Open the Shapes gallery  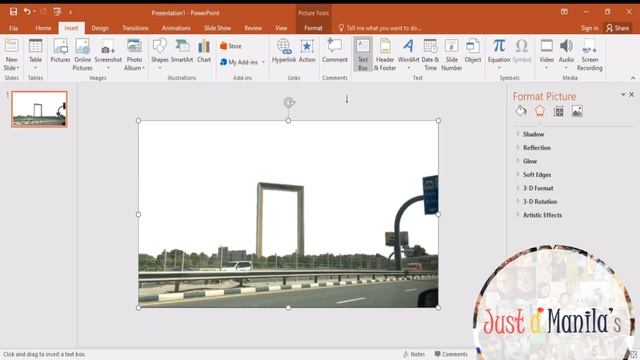tap(160, 54)
